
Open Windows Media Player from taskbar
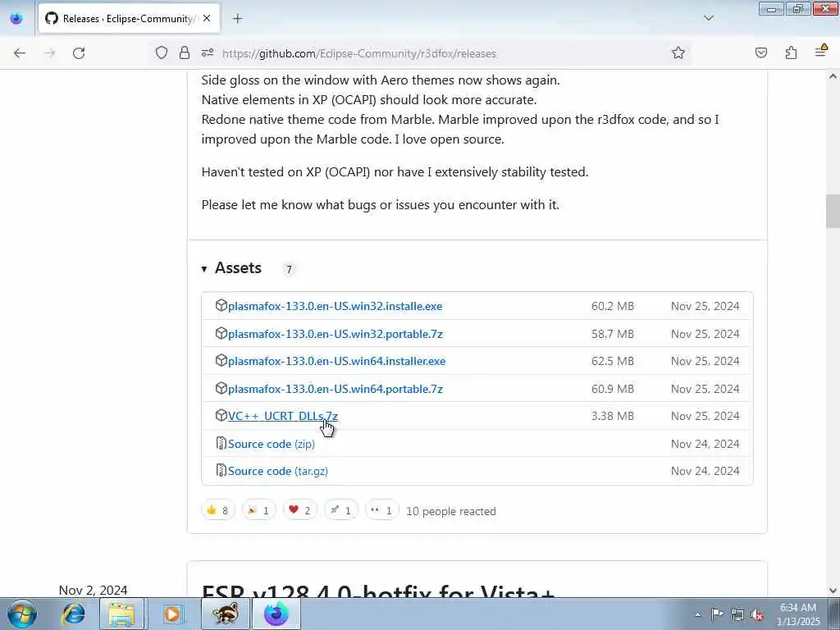[x=172, y=614]
